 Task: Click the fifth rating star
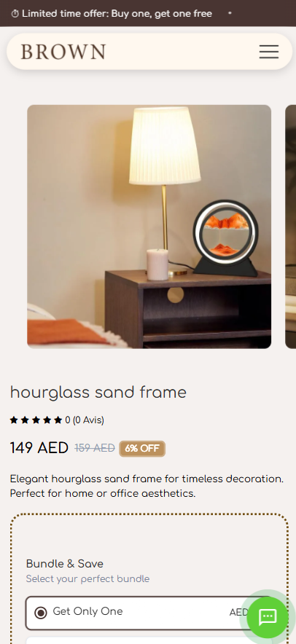[58, 420]
